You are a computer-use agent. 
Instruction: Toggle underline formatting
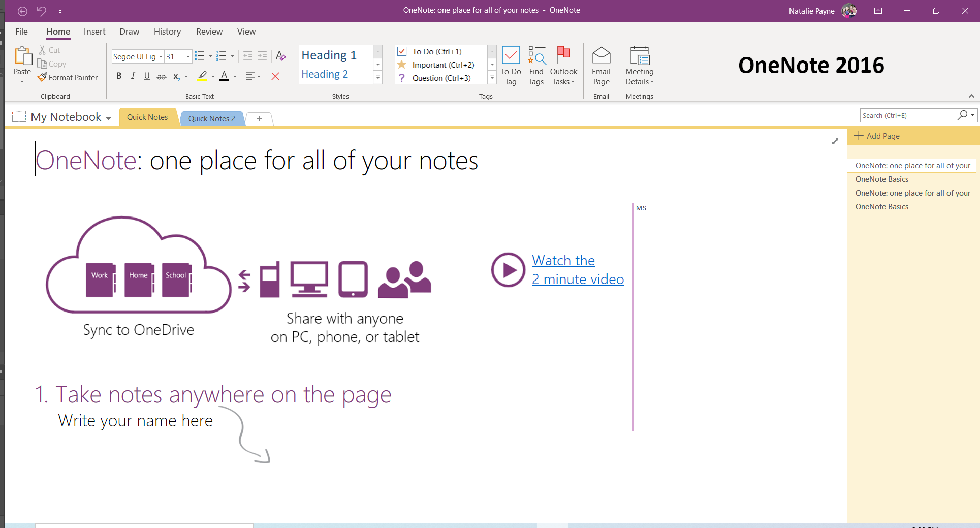click(x=147, y=76)
